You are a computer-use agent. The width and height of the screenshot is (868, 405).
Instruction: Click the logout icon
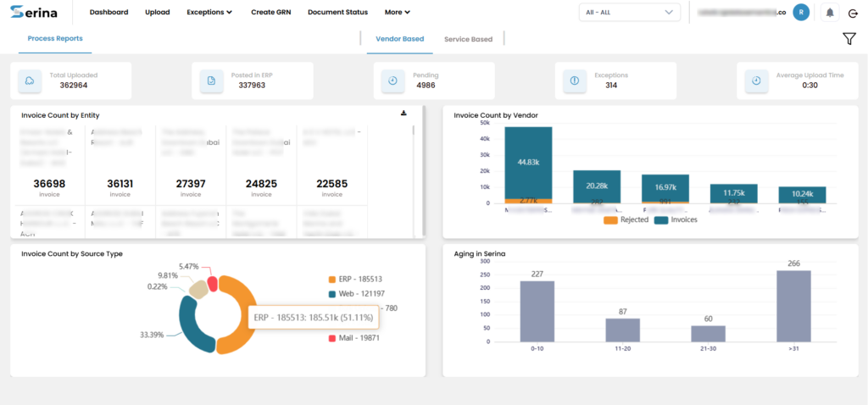pyautogui.click(x=853, y=13)
